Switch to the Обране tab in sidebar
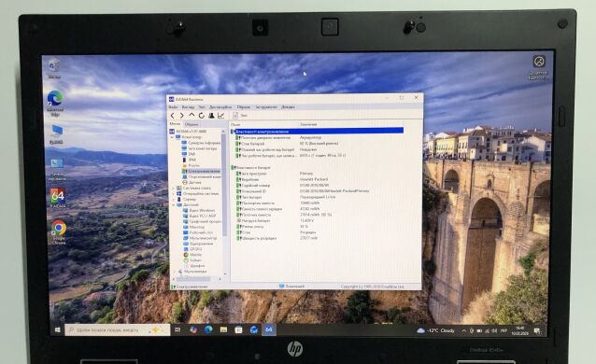This screenshot has height=364, width=596. pos(192,124)
